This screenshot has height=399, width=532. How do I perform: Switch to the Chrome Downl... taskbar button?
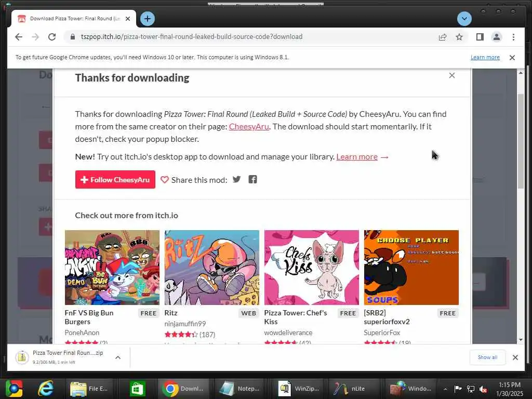[x=183, y=389]
